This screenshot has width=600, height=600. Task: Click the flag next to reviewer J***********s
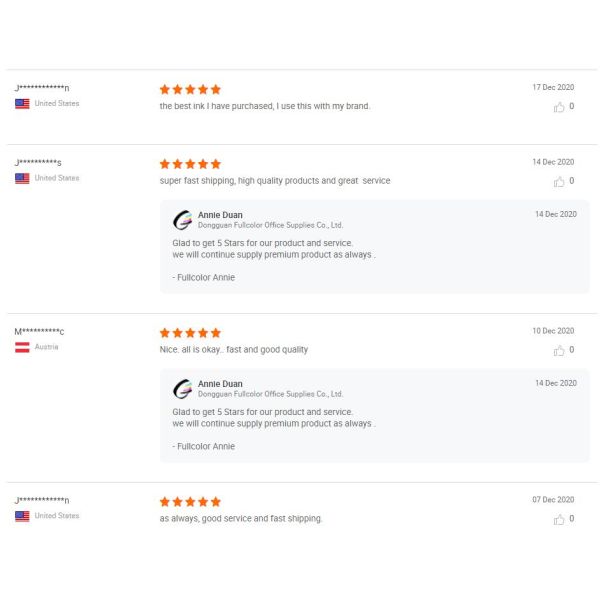tap(22, 178)
